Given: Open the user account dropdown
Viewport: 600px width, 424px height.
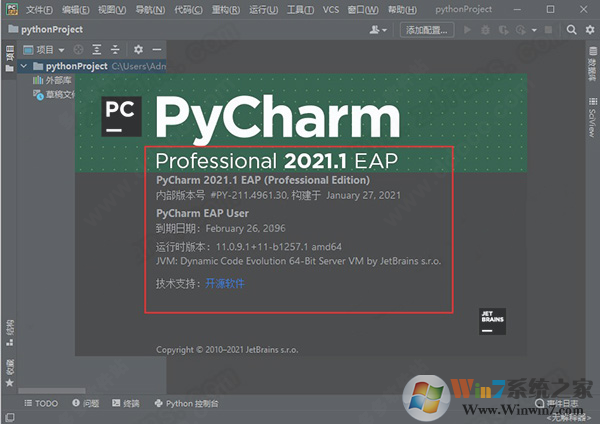Looking at the screenshot, I should pyautogui.click(x=378, y=30).
